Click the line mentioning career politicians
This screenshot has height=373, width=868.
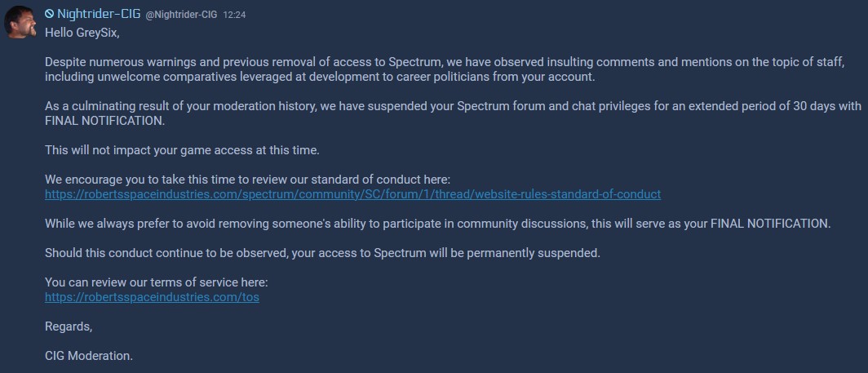point(320,77)
